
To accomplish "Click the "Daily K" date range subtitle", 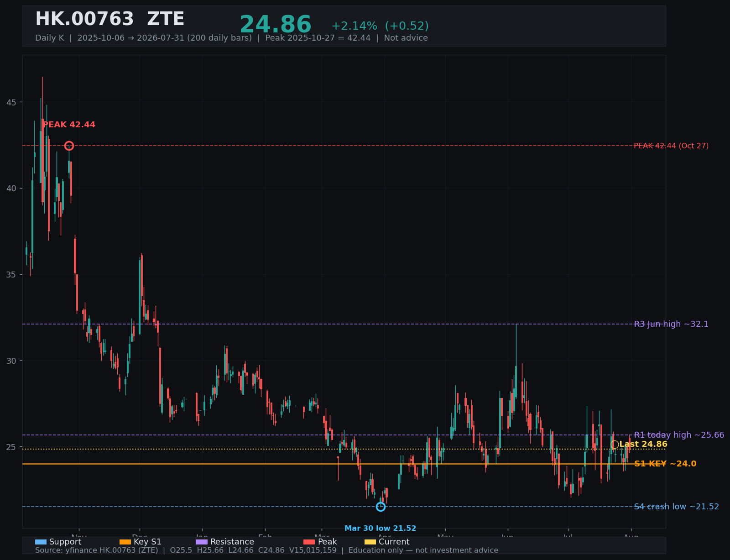I will (231, 38).
